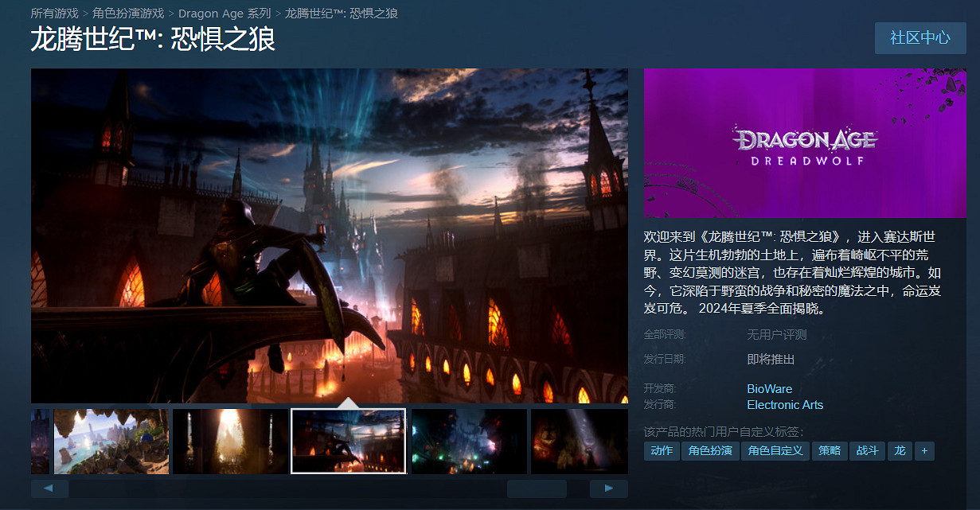Click the 角色自定义 (Character Customization) tag
Screen dimensions: 980x510
(x=775, y=450)
